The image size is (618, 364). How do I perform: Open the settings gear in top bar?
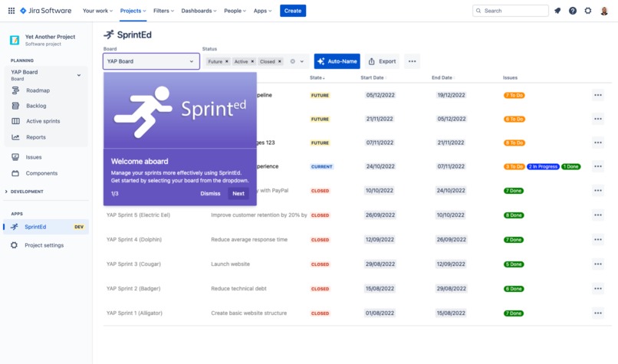pyautogui.click(x=588, y=11)
